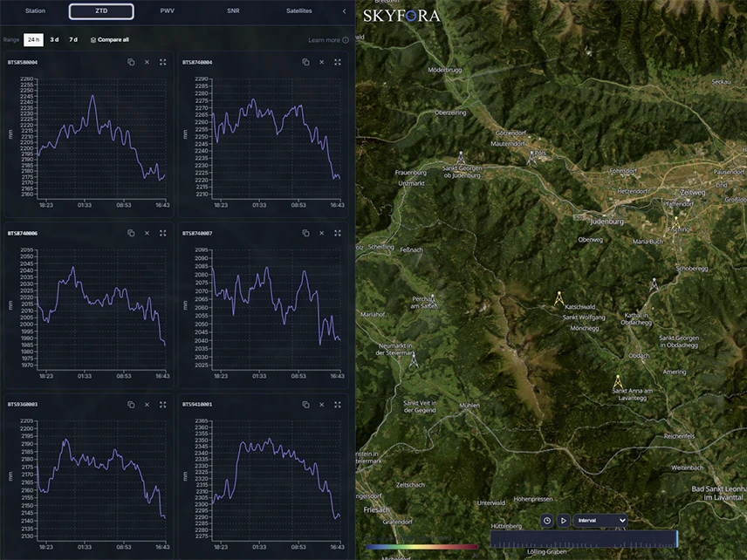Collapse the side panel with the chevron
Screen dimensions: 747x560
[x=344, y=11]
